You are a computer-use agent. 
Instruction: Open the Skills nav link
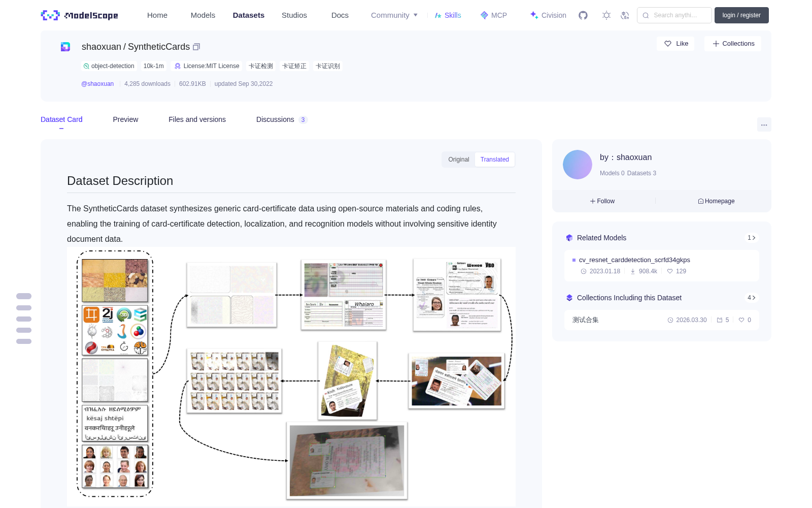448,15
